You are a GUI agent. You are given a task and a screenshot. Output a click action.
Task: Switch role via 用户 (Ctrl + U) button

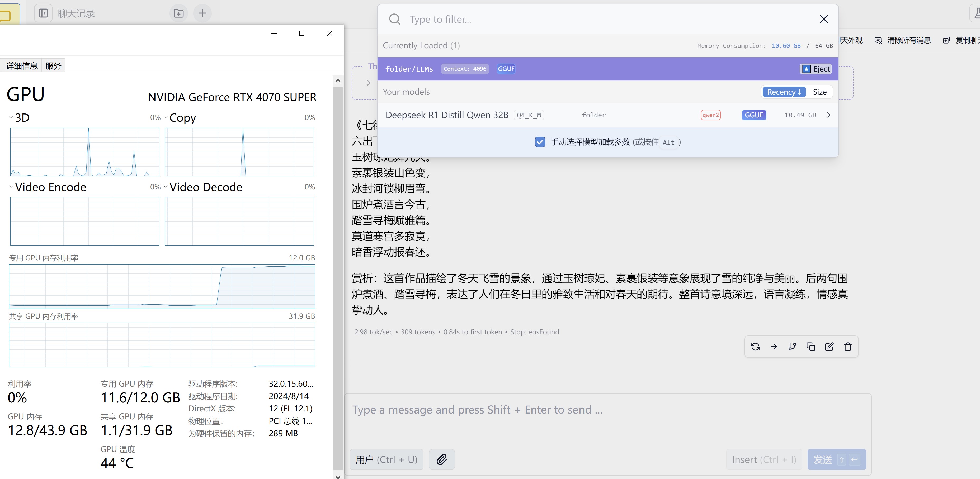(x=387, y=459)
